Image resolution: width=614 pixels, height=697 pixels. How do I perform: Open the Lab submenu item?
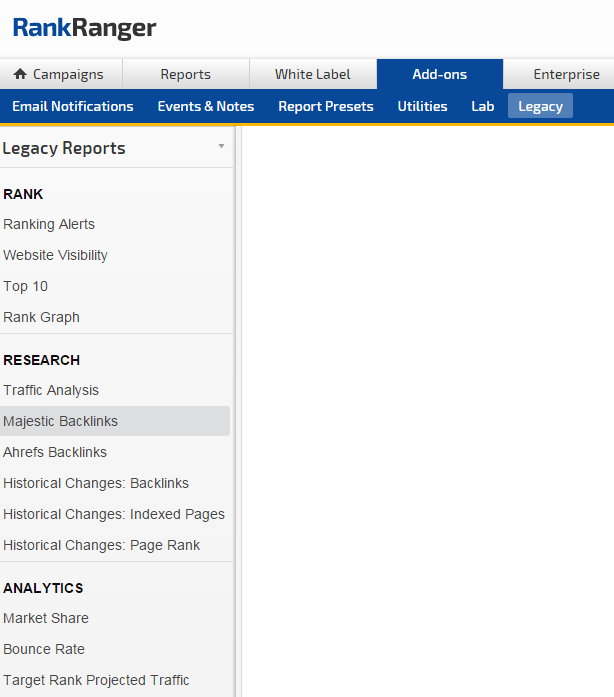[482, 106]
